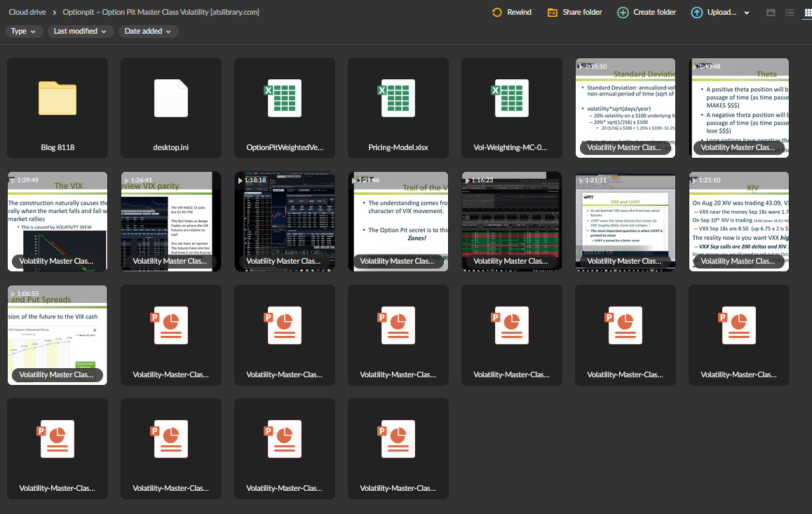The height and width of the screenshot is (514, 812).
Task: Switch to gallery view mode
Action: click(771, 12)
